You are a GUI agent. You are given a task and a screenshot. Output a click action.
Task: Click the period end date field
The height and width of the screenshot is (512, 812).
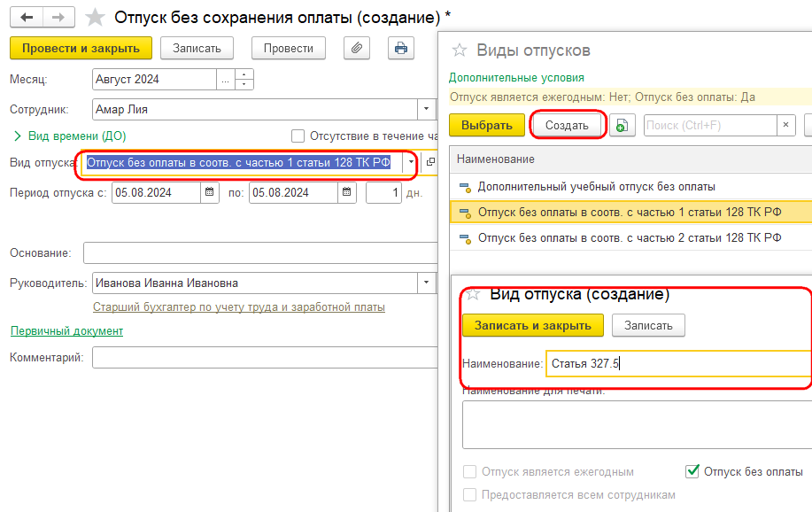click(x=294, y=192)
